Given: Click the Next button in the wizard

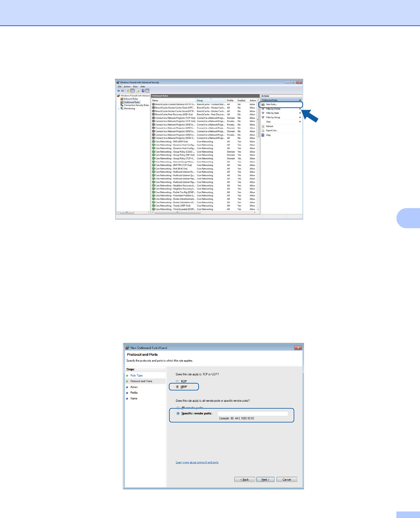Looking at the screenshot, I should (265, 480).
